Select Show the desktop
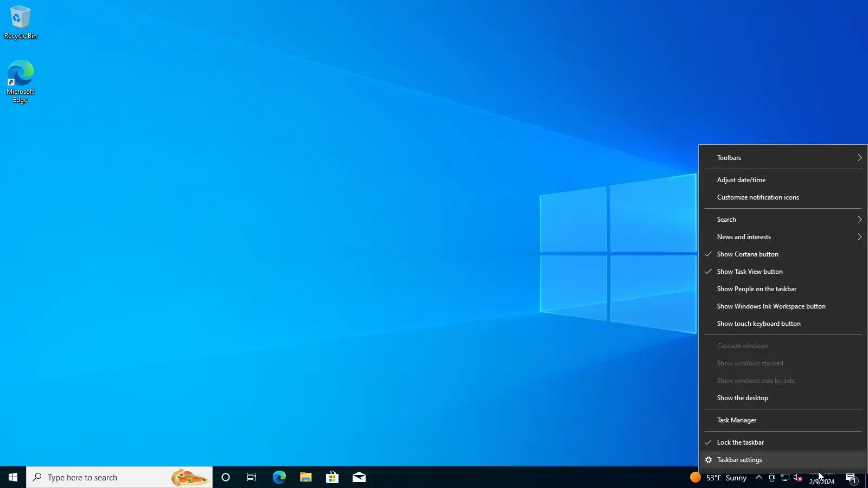The height and width of the screenshot is (488, 868). (x=783, y=398)
